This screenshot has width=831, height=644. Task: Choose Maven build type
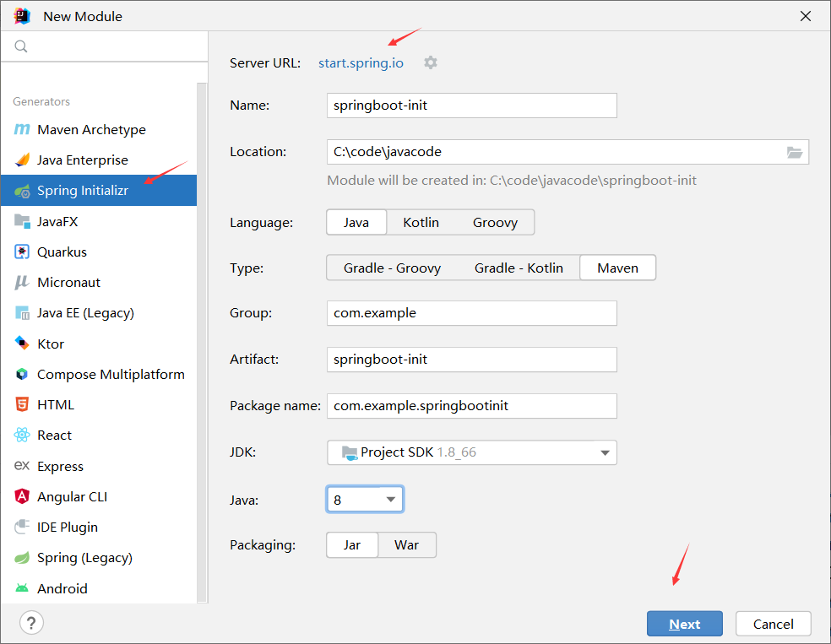[617, 268]
